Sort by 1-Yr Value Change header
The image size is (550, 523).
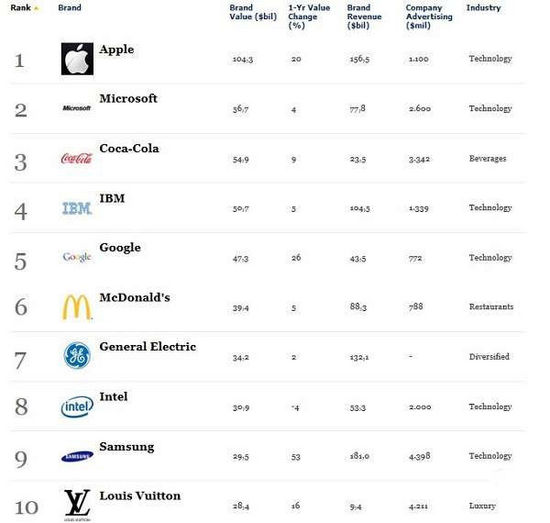[x=309, y=16]
